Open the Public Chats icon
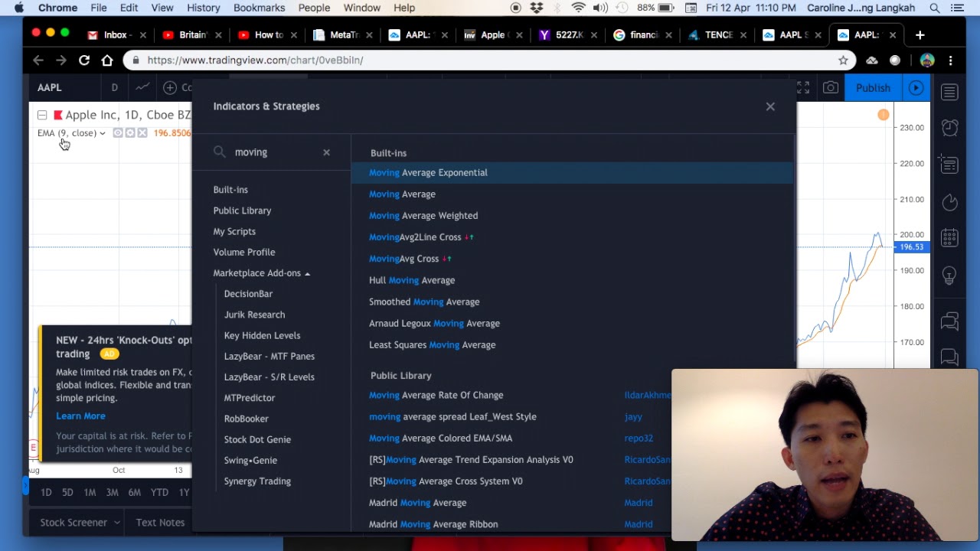 point(949,321)
